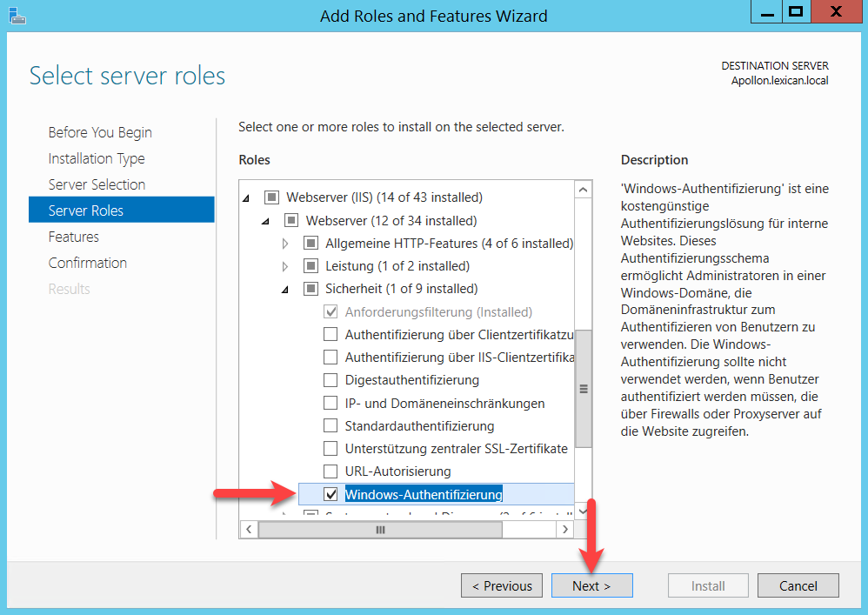This screenshot has width=868, height=615.
Task: Click the Previous button
Action: (x=502, y=585)
